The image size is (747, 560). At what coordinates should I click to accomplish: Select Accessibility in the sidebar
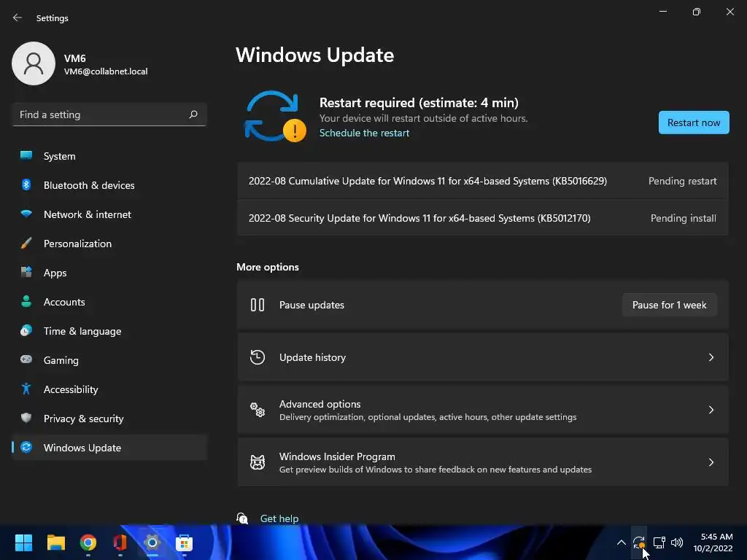coord(109,389)
